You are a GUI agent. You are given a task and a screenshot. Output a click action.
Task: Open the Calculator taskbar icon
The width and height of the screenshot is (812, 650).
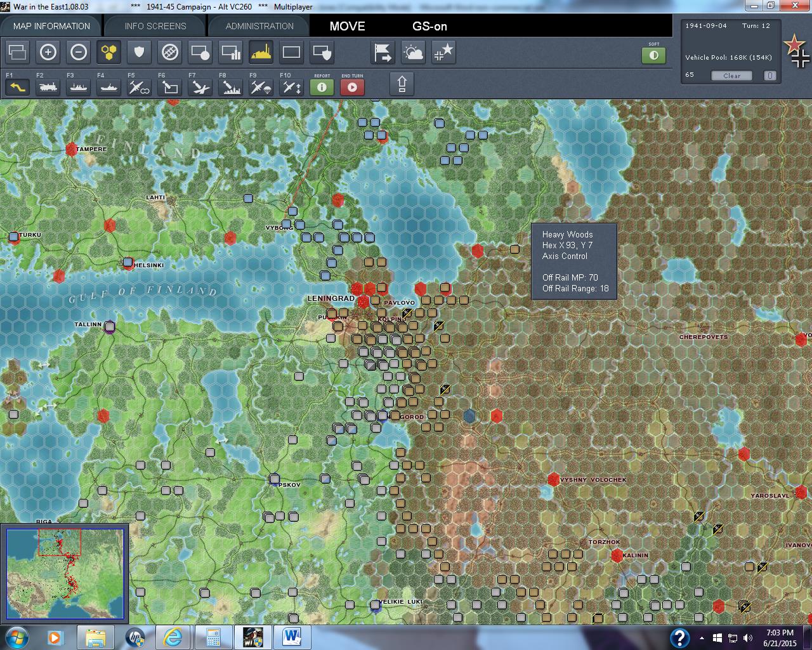tap(213, 637)
